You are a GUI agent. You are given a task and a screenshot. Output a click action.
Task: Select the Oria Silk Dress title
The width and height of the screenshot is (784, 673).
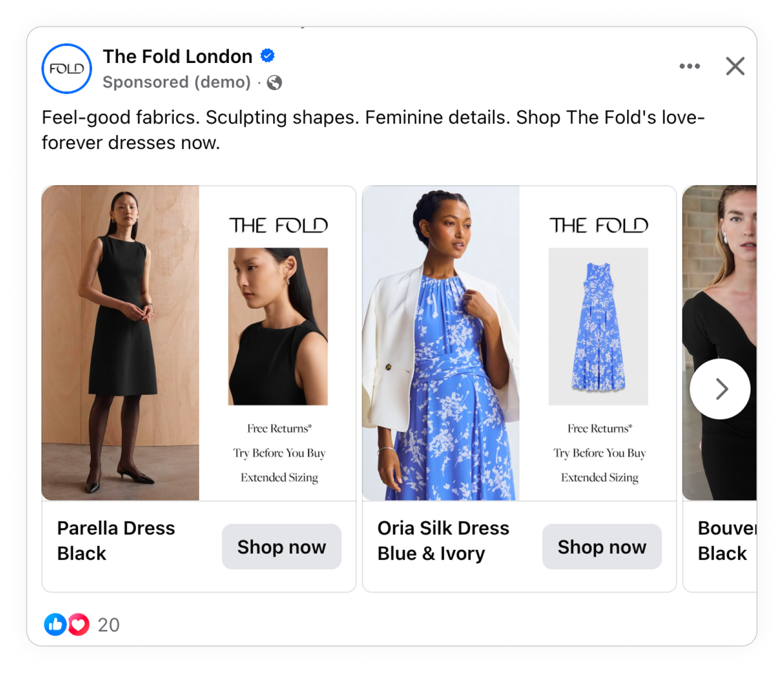[x=443, y=540]
